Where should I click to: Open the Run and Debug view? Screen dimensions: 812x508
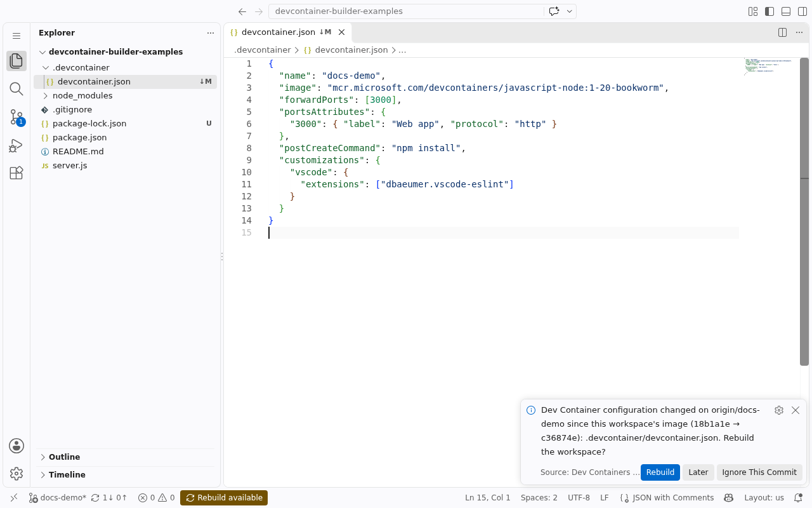16,145
